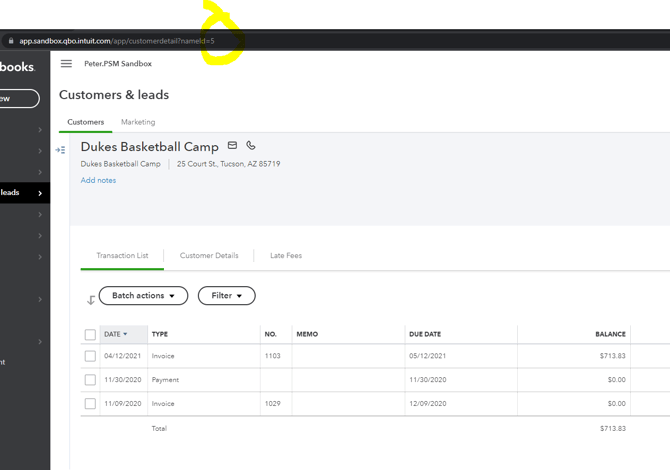Click the DATE column sort arrow
670x470 pixels.
[x=125, y=334]
